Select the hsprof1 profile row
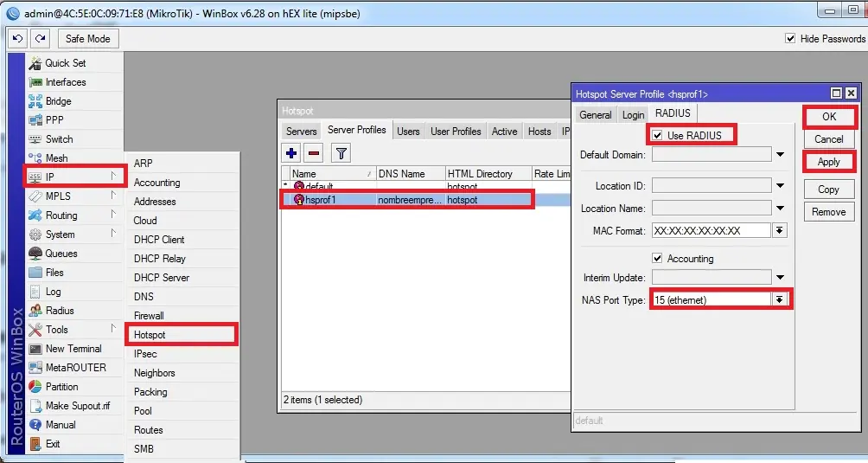868x463 pixels. click(425, 200)
